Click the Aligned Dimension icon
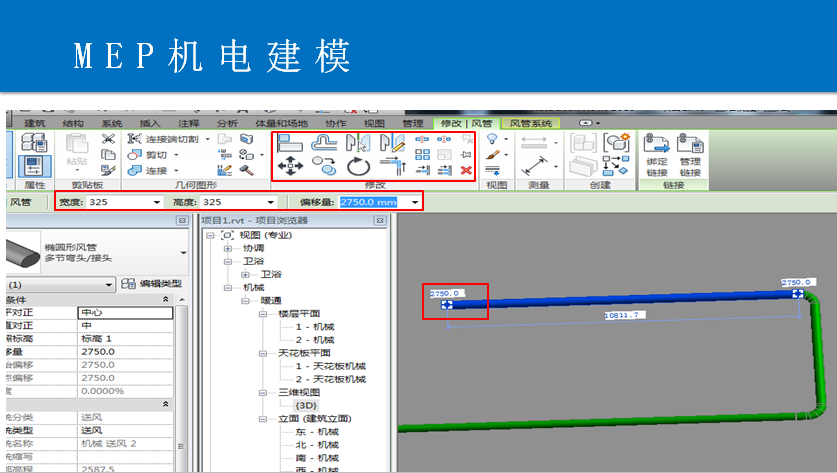The height and width of the screenshot is (473, 837). point(535,166)
